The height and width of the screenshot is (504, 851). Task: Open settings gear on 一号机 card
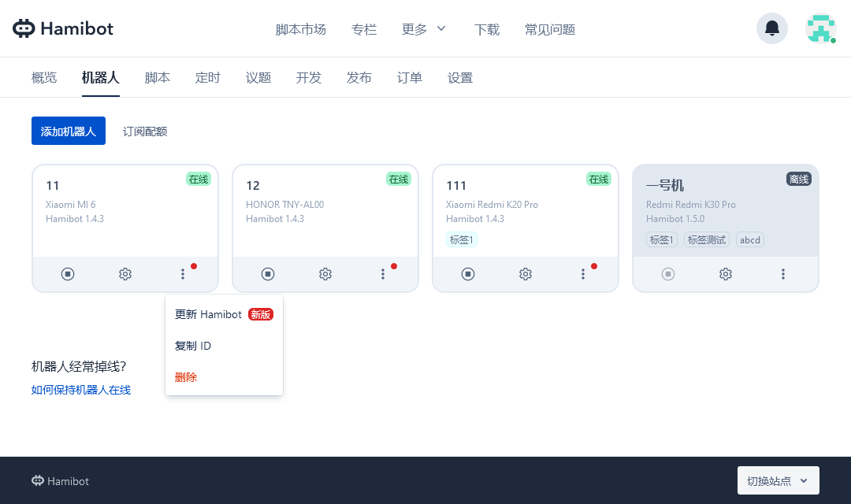pos(726,274)
